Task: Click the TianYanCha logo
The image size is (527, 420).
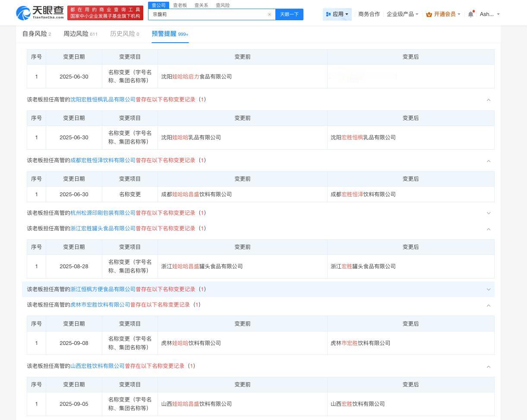Action: [40, 13]
